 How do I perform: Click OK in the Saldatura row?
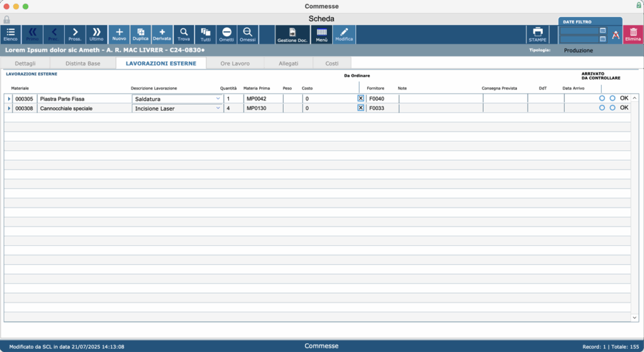(x=624, y=98)
